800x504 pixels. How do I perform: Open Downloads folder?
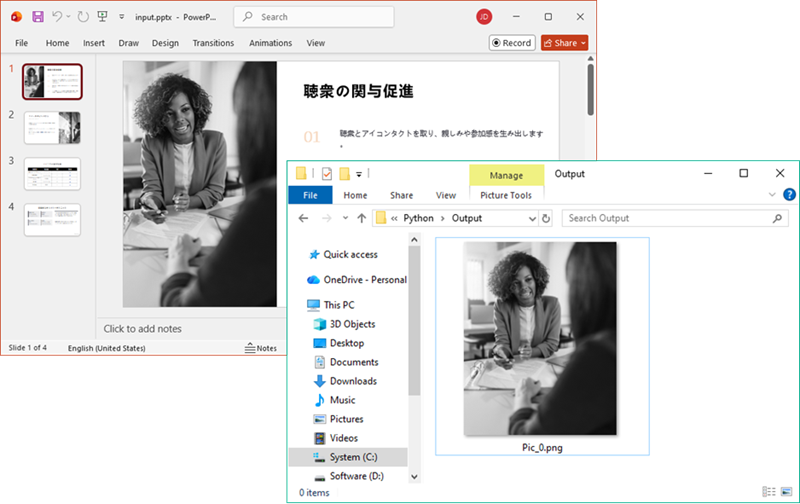(345, 381)
